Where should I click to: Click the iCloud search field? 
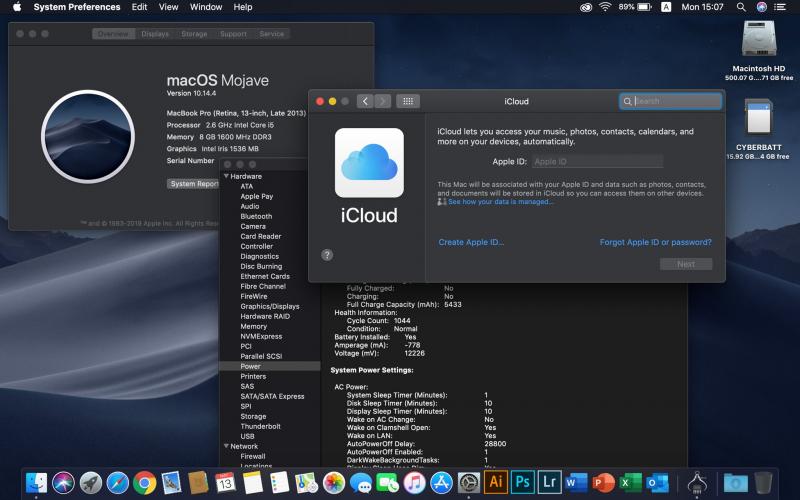[670, 101]
